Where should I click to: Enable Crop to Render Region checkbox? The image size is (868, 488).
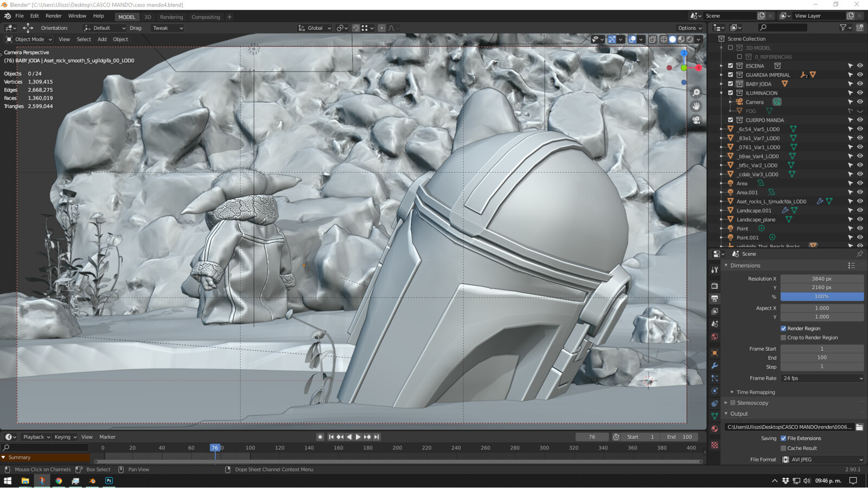[783, 338]
